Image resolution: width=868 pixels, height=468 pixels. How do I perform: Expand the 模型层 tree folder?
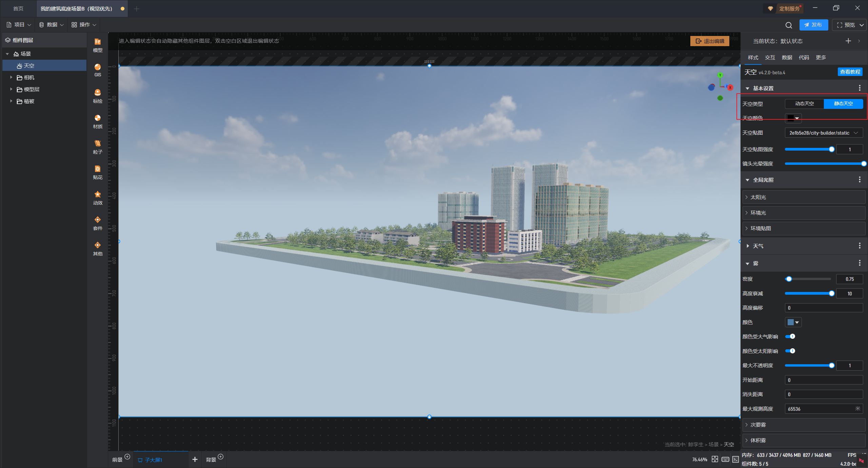pyautogui.click(x=11, y=89)
